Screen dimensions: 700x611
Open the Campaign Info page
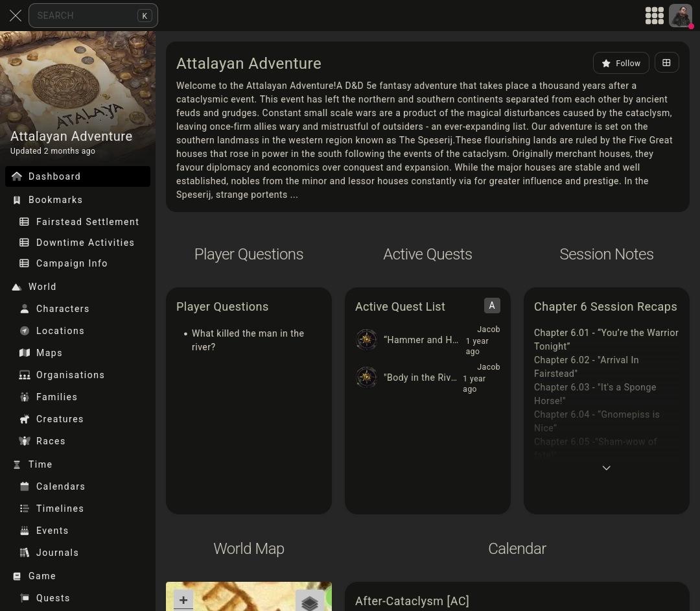click(71, 263)
